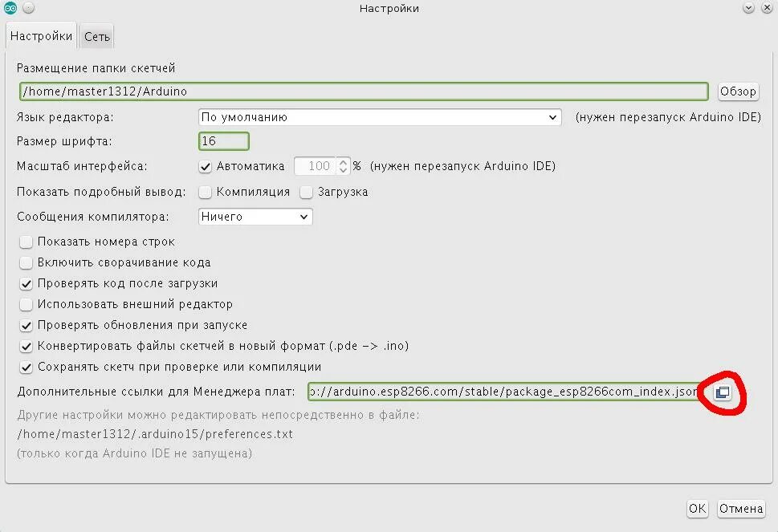The image size is (778, 532).
Task: Select the Настройки tab
Action: pos(41,36)
